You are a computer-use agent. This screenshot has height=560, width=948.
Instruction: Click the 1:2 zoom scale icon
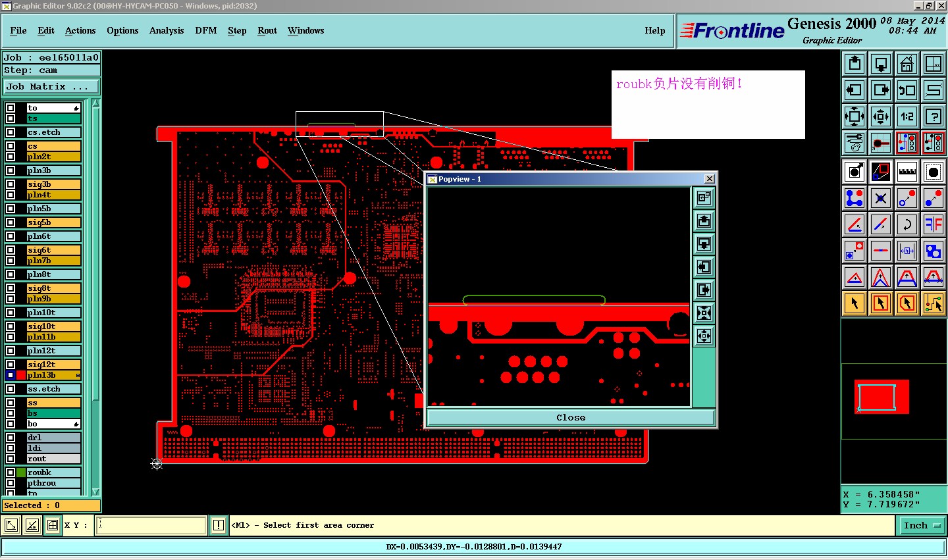907,116
